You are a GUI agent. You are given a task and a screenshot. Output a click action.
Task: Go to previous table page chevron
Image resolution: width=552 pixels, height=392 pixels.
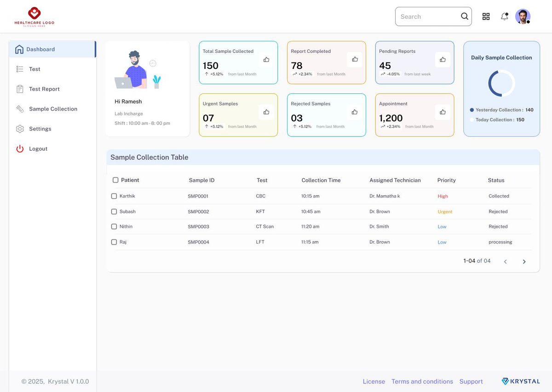pos(505,261)
